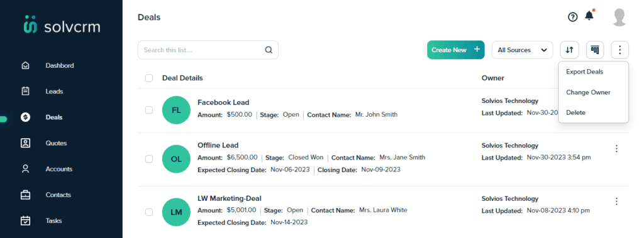Click the FL avatar circle

coord(176,110)
